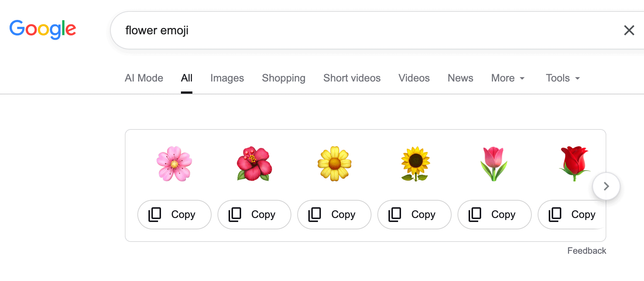The image size is (644, 281).
Task: Show next emojis with right arrow
Action: (606, 186)
